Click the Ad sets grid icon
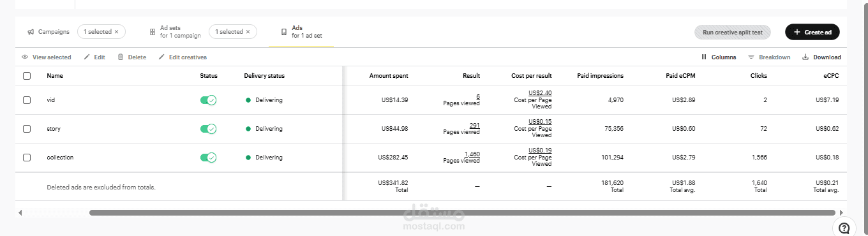The height and width of the screenshot is (236, 868). pos(153,32)
